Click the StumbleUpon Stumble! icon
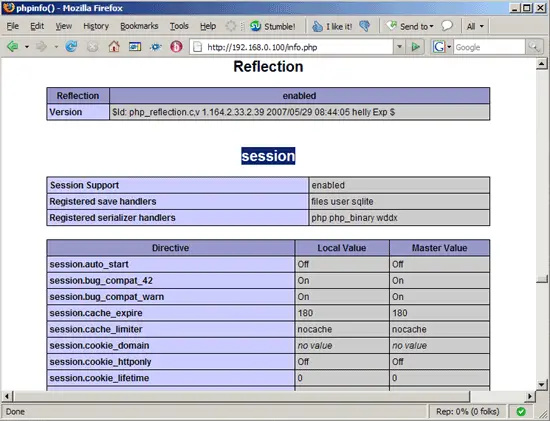 (x=256, y=26)
